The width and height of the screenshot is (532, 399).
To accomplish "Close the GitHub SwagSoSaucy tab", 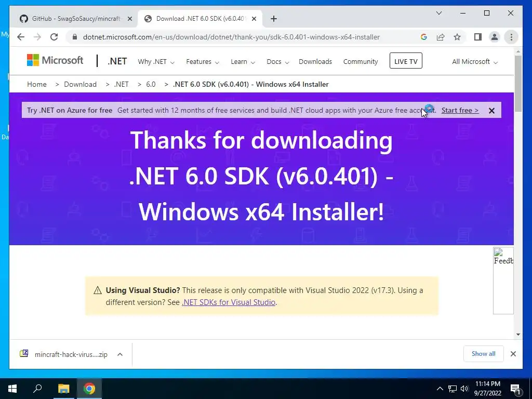I will pyautogui.click(x=129, y=19).
